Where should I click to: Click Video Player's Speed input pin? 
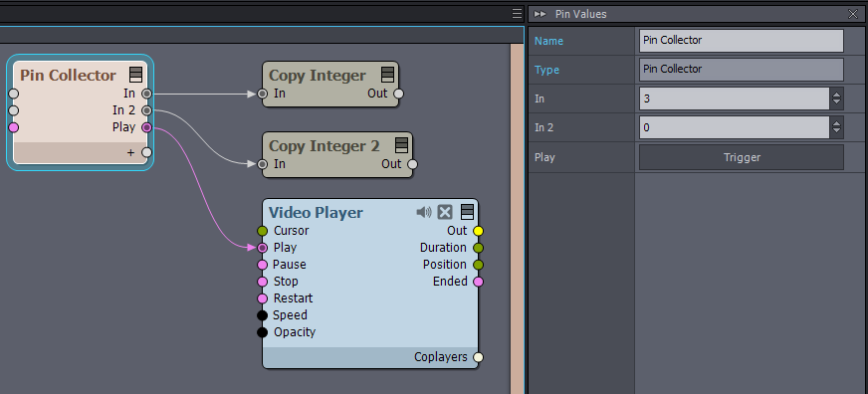pyautogui.click(x=263, y=315)
